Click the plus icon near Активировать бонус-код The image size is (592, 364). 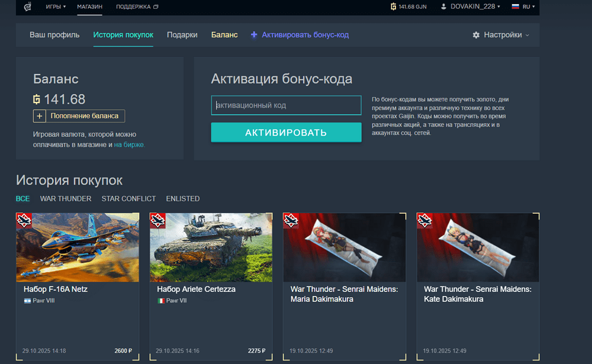coord(254,35)
